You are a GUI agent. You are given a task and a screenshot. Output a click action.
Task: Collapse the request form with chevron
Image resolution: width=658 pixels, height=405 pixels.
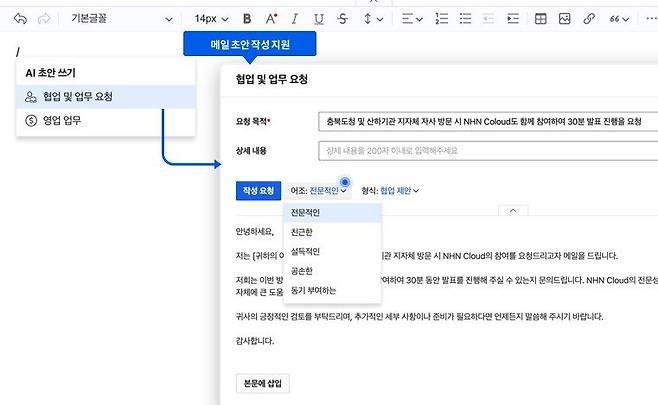[x=513, y=211]
